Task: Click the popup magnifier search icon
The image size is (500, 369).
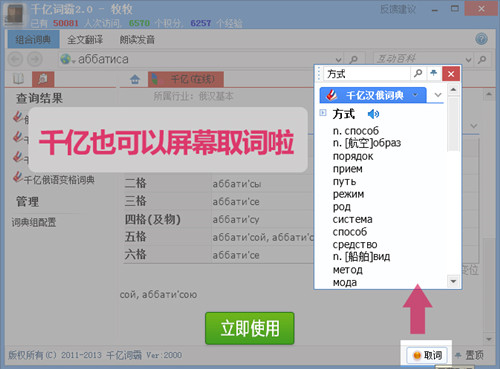Action: [418, 73]
